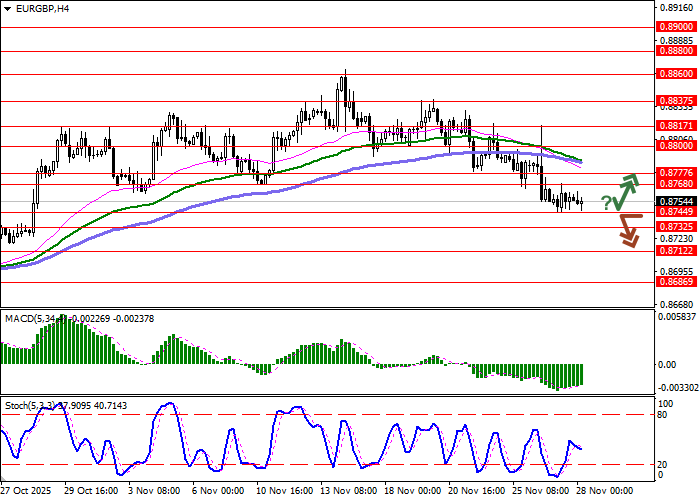Select the 0.86869 lowest red price label
This screenshot has height=500, width=700.
click(675, 282)
